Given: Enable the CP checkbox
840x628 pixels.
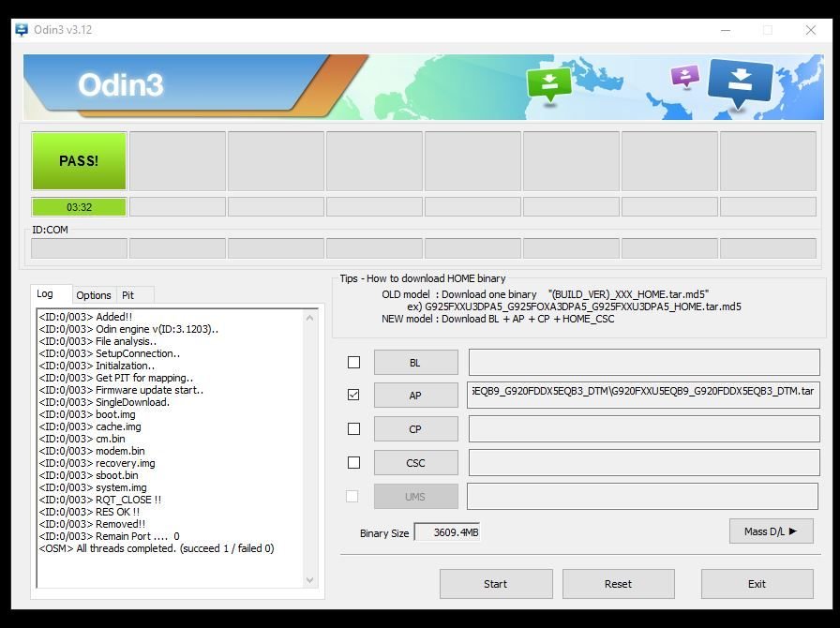Looking at the screenshot, I should pos(353,428).
